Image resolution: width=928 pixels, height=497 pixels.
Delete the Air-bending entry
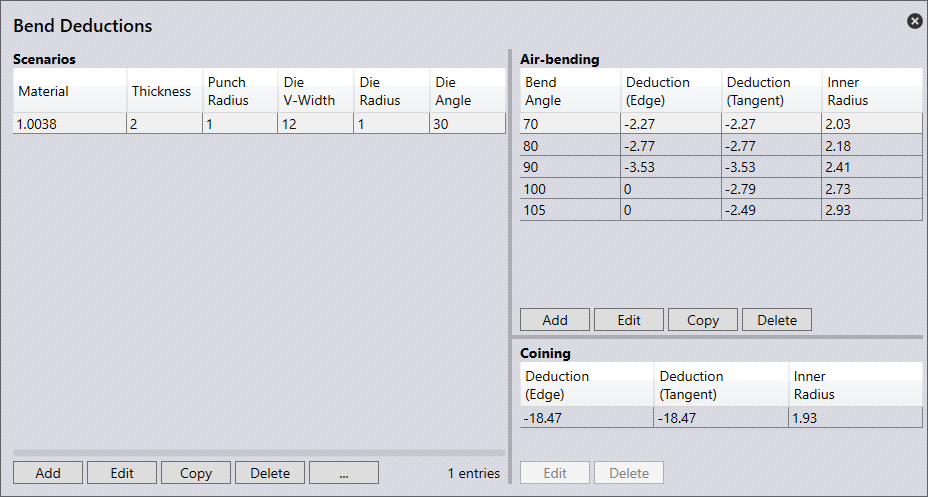[777, 320]
